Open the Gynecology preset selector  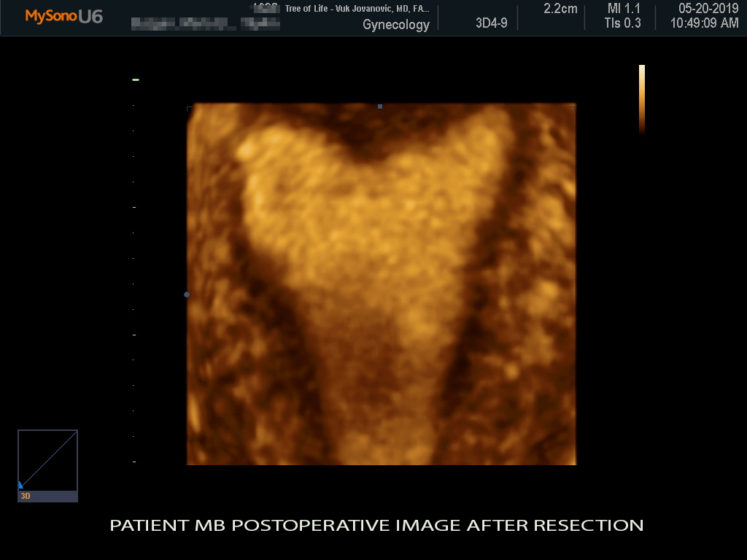pos(398,25)
